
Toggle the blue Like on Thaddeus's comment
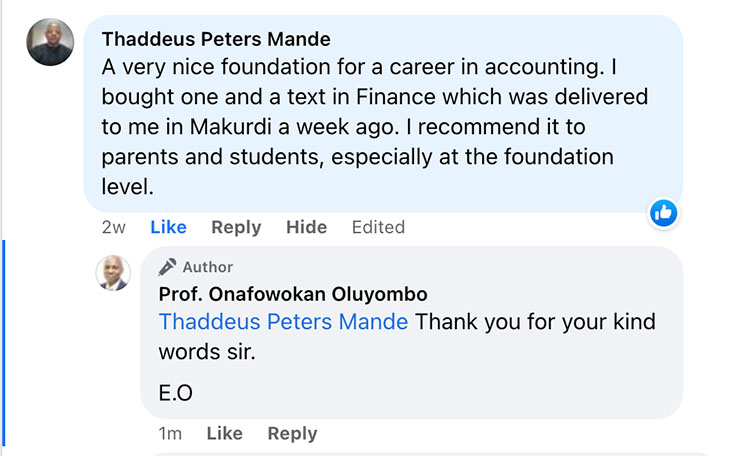coord(168,227)
